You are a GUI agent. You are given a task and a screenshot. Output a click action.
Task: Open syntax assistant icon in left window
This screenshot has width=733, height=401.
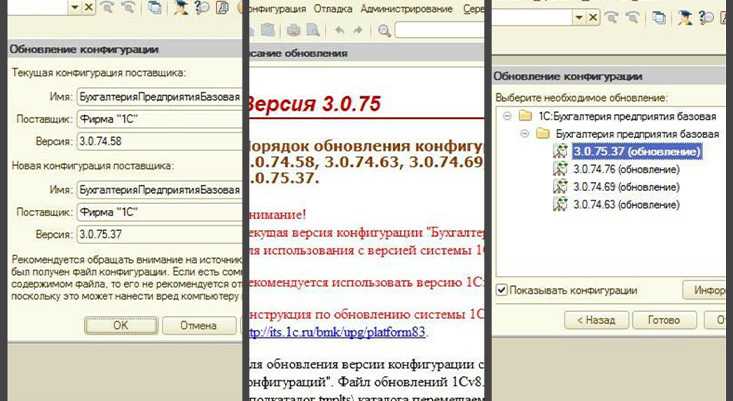tap(181, 7)
